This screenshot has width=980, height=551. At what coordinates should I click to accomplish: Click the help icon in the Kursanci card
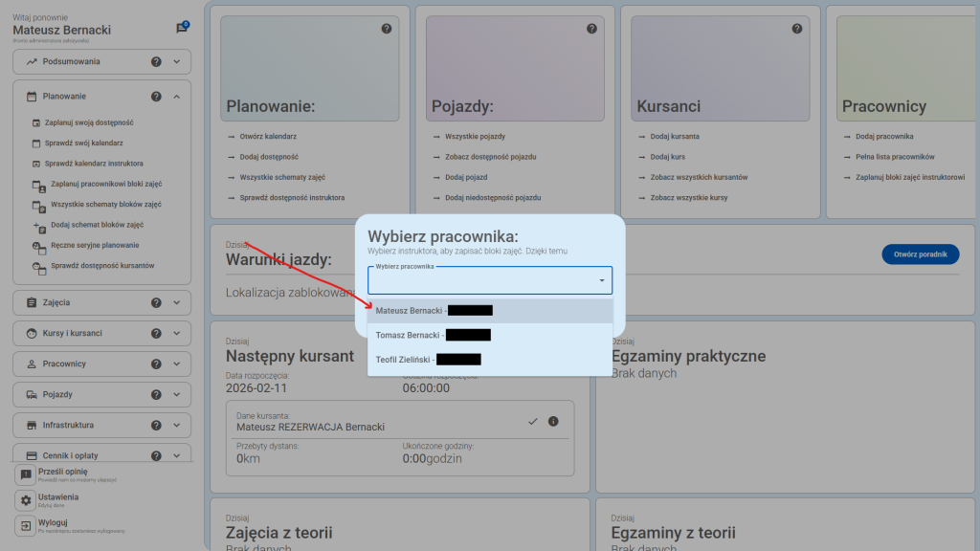pos(796,28)
